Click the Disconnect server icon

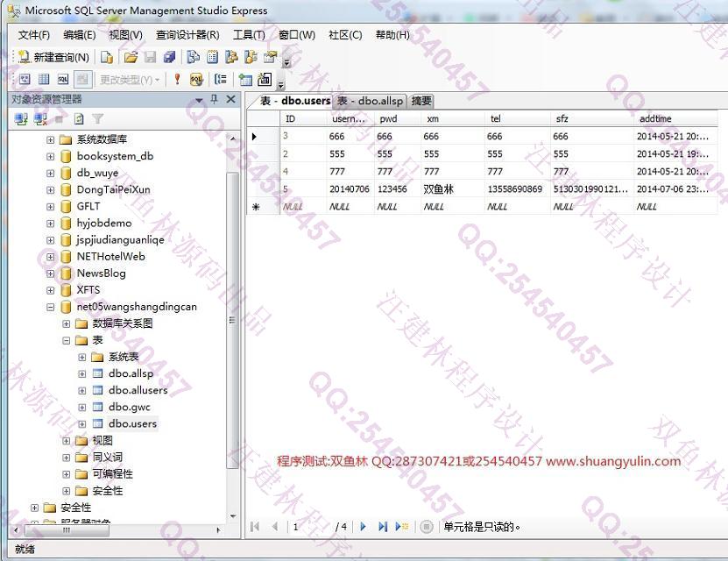40,119
